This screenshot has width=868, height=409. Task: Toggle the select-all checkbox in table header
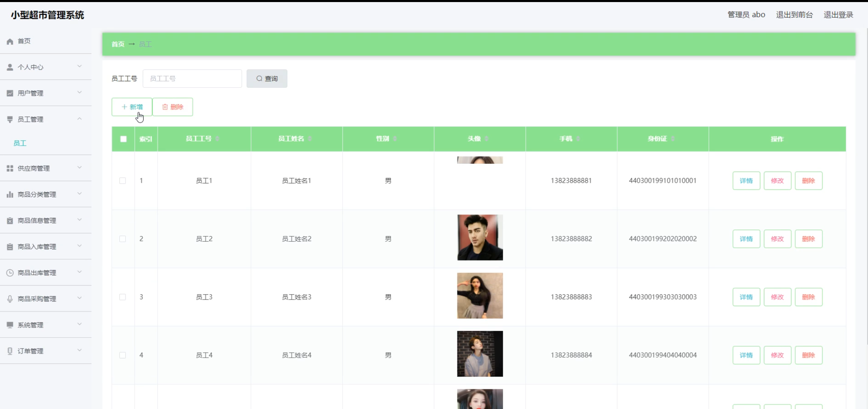[x=123, y=139]
